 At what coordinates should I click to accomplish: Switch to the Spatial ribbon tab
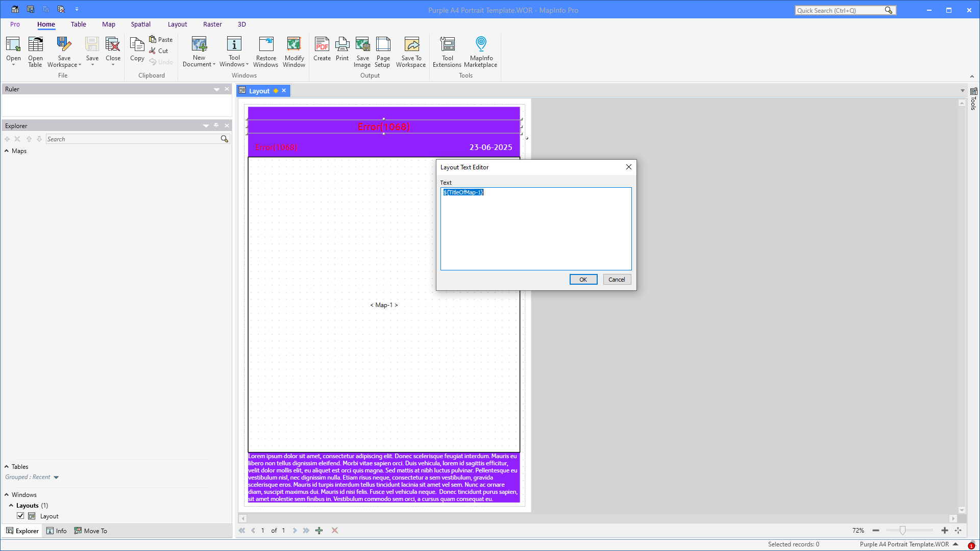(x=140, y=24)
